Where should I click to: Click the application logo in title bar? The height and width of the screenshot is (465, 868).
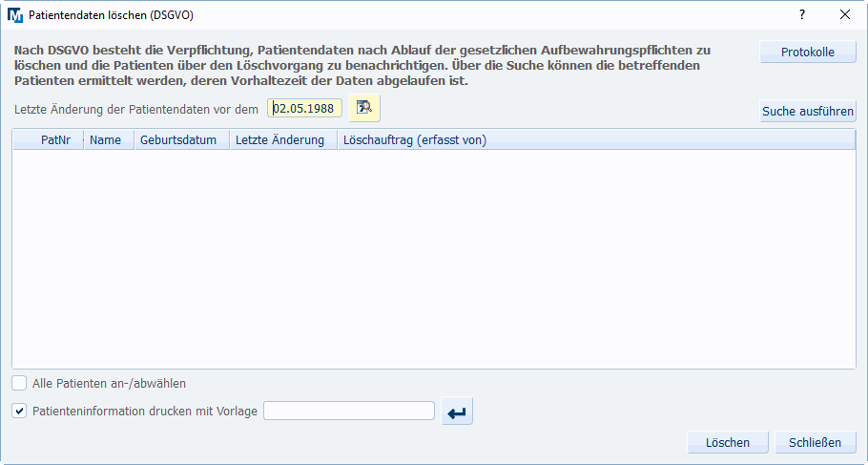click(x=15, y=15)
